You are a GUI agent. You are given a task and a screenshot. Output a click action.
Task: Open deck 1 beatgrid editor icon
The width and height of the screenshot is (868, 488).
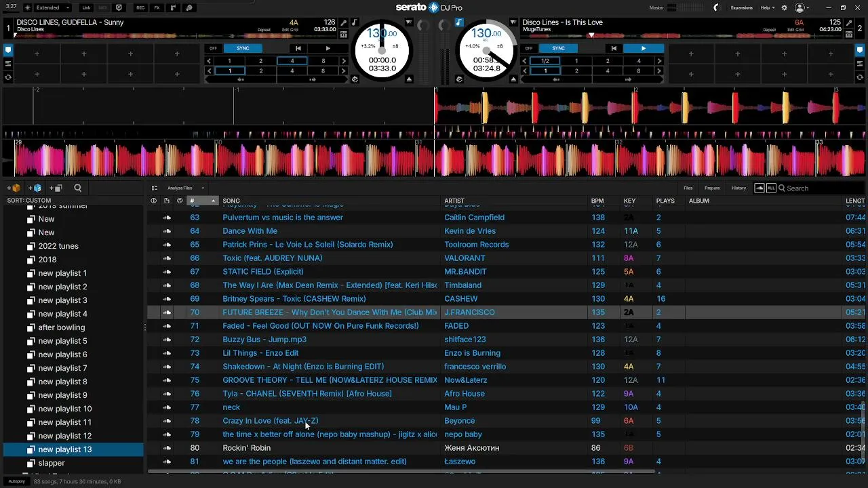[344, 34]
